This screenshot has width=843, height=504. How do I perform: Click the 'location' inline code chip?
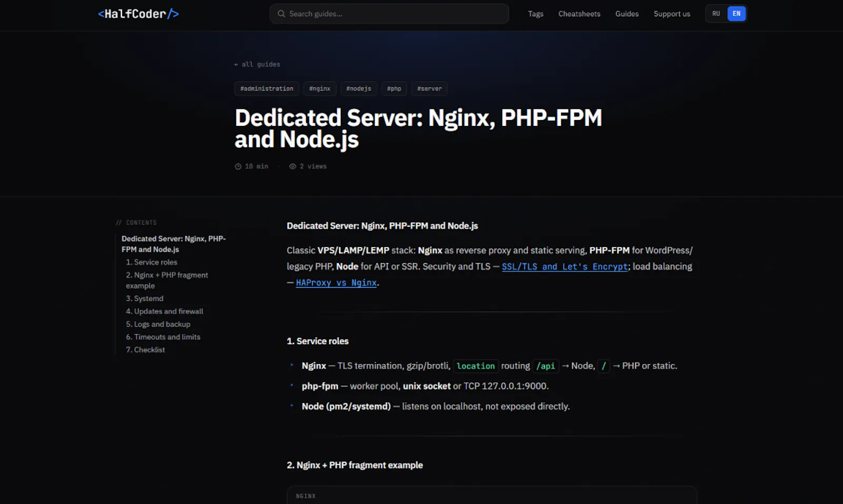(476, 366)
